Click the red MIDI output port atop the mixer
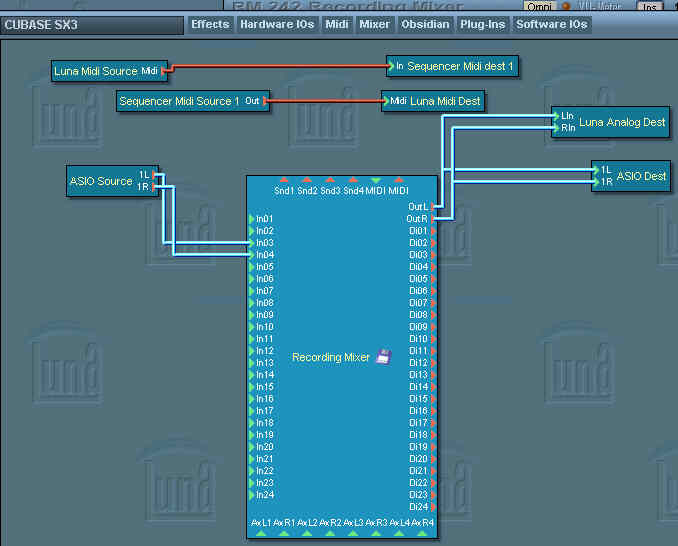Screen dimensions: 678x546 (x=399, y=179)
